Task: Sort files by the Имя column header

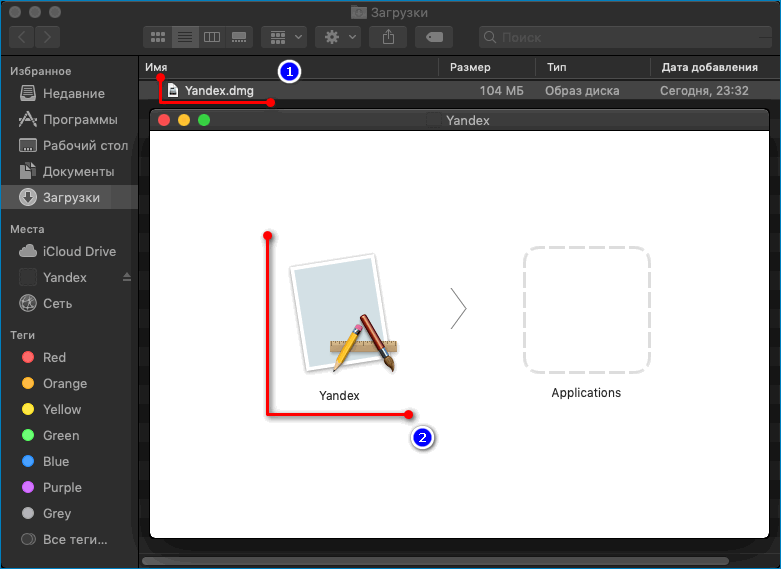Action: click(x=290, y=67)
